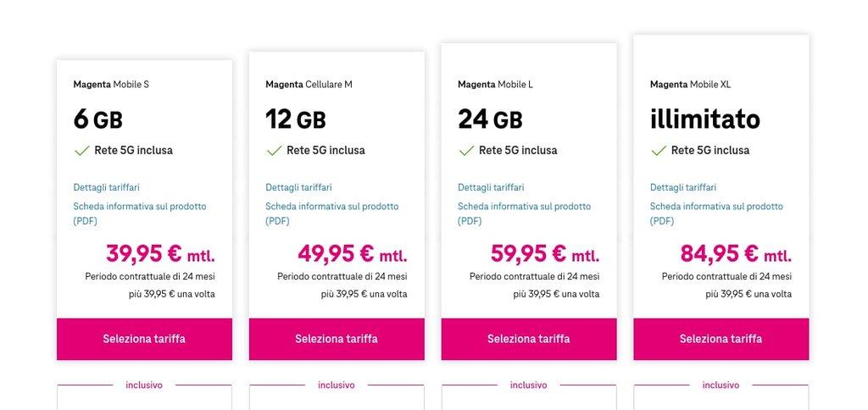Open product info PDF for Mobile XL
The width and height of the screenshot is (868, 410).
(x=716, y=207)
